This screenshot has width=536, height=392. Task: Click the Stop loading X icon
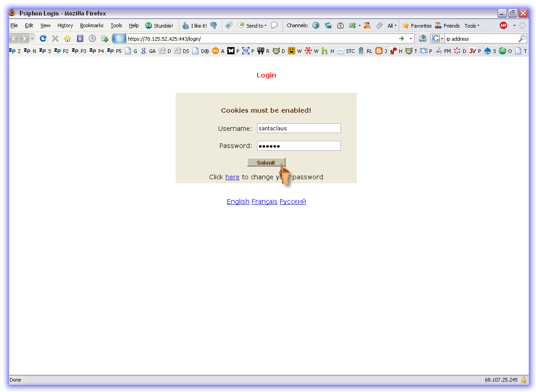tap(55, 38)
